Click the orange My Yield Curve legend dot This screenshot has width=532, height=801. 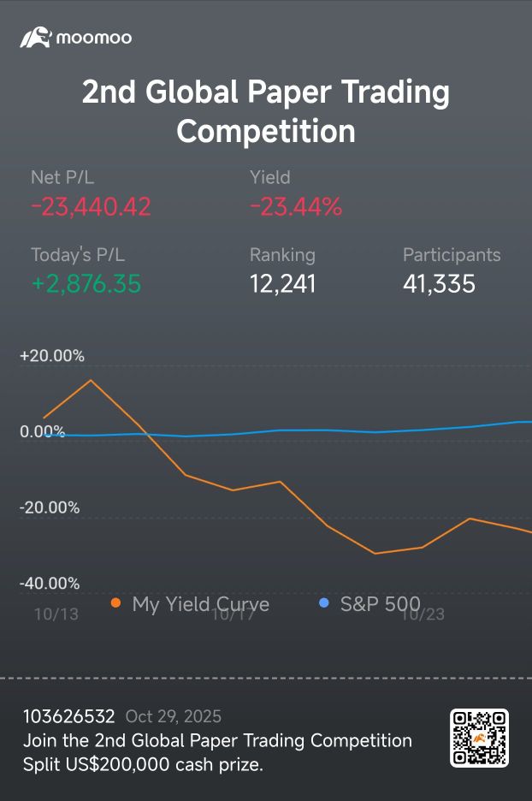coord(115,603)
